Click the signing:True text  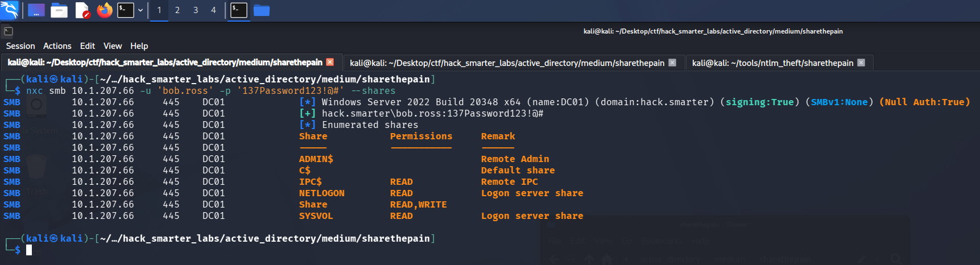[760, 102]
